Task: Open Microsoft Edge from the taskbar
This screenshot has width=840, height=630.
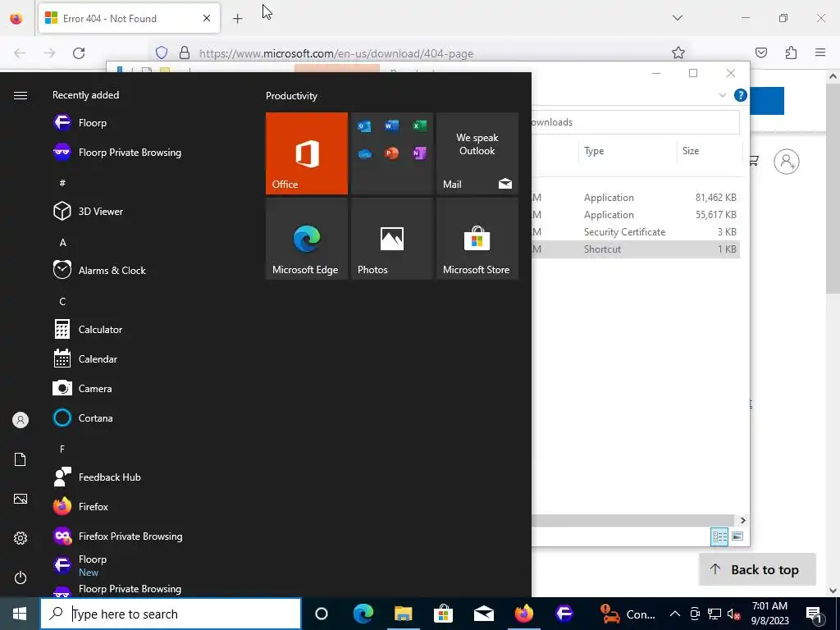Action: [x=363, y=614]
